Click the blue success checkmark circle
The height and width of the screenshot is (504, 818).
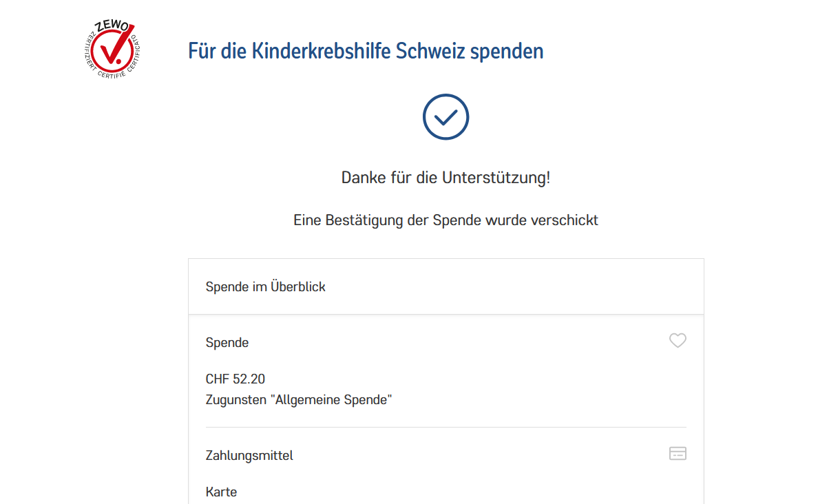[x=445, y=117]
